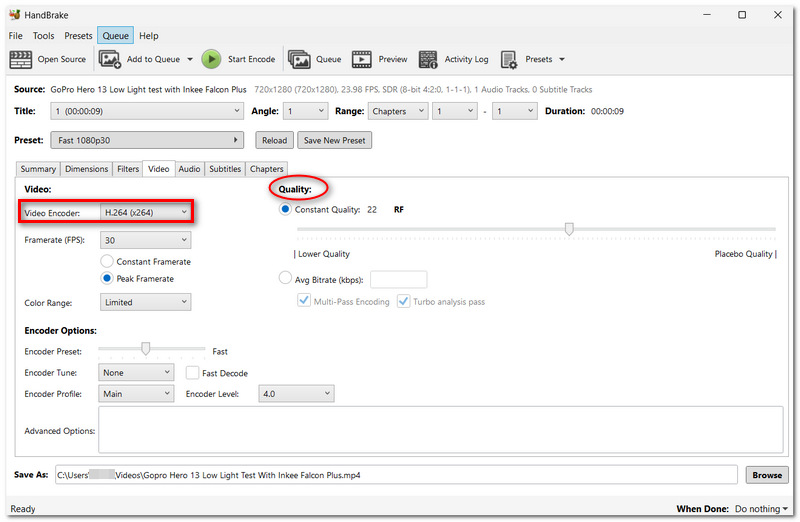Click the Save New Preset button
The height and width of the screenshot is (522, 800).
click(335, 140)
